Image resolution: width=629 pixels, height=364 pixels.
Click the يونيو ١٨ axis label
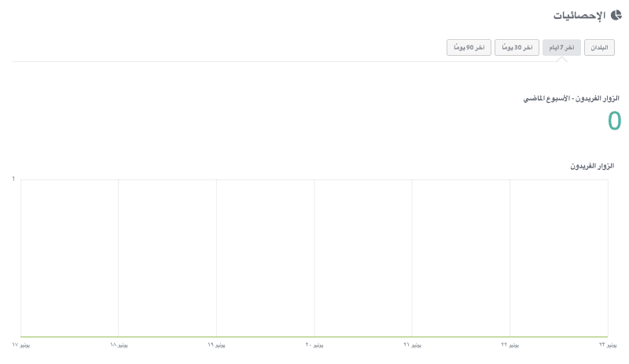coord(119,344)
